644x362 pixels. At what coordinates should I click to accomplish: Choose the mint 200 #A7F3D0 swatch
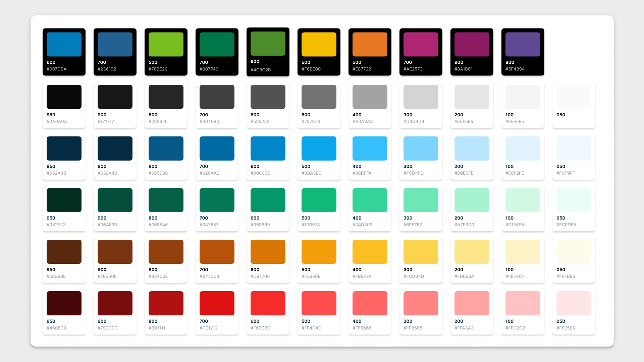(x=472, y=200)
